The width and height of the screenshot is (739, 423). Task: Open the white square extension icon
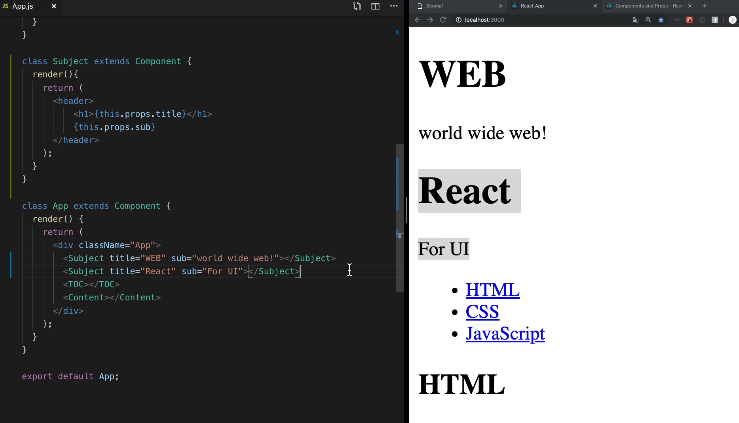[x=715, y=20]
